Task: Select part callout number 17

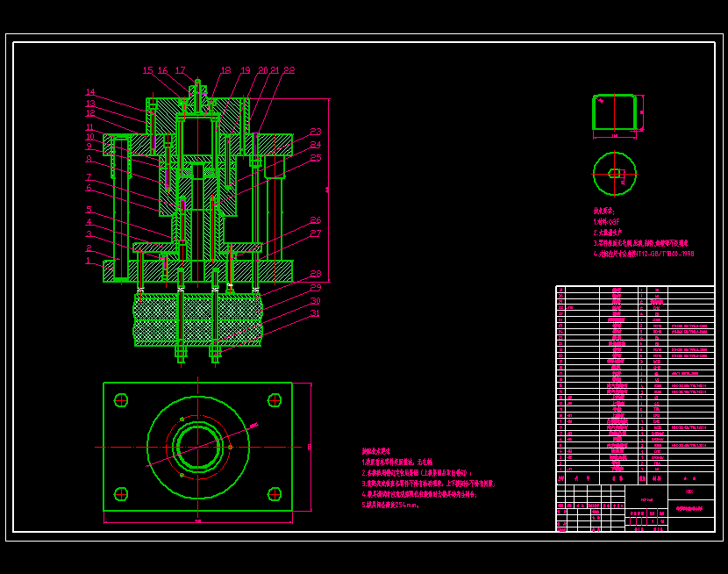Action: point(180,70)
